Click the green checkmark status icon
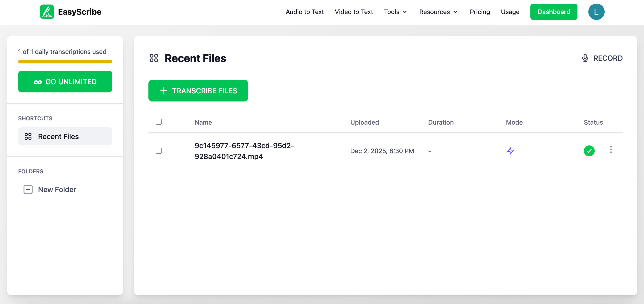644x304 pixels. tap(589, 151)
